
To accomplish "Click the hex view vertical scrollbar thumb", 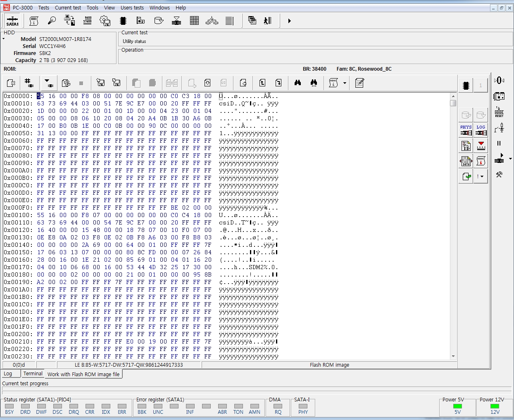I will pyautogui.click(x=453, y=103).
